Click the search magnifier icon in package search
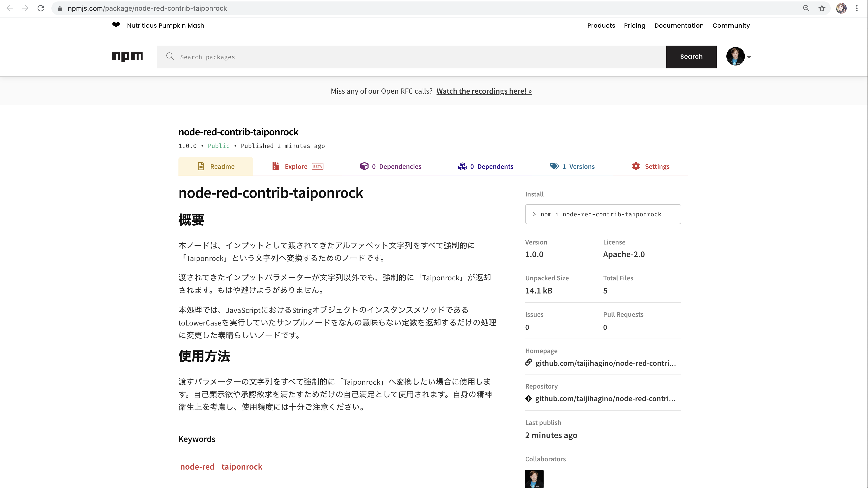The image size is (868, 488). point(170,57)
